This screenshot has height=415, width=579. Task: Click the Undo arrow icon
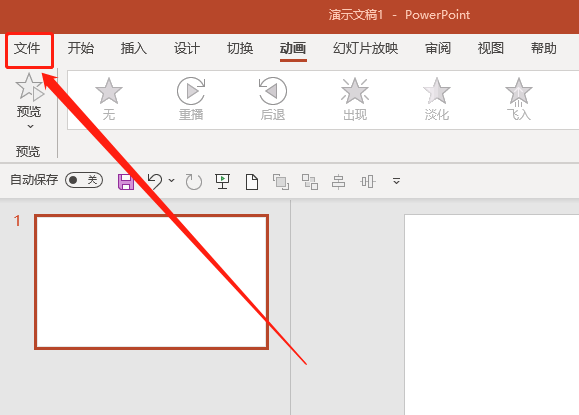[155, 181]
